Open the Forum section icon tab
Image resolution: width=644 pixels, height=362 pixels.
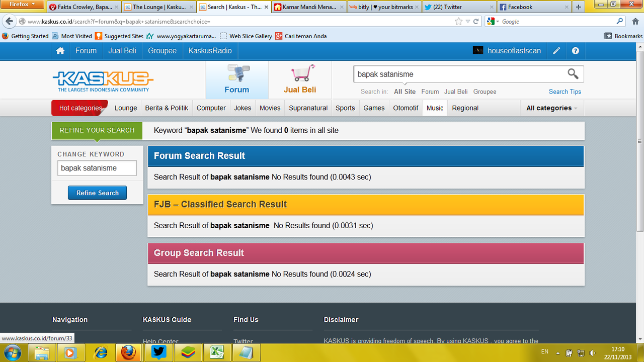coord(237,79)
